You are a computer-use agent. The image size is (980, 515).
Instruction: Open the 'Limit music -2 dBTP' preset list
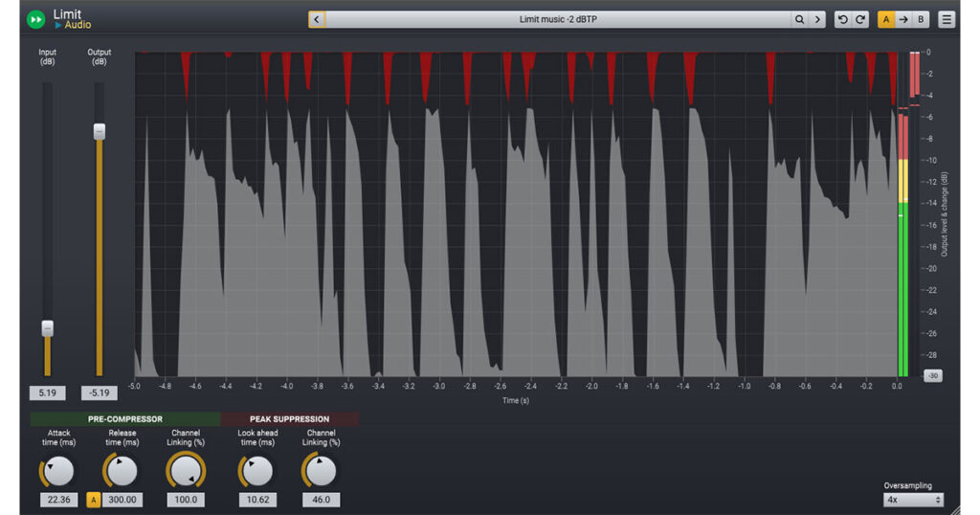pyautogui.click(x=558, y=19)
